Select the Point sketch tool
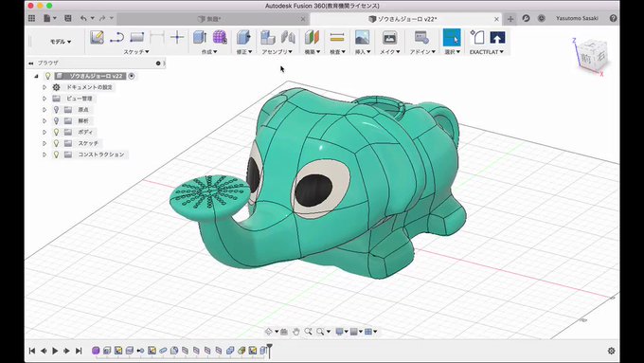644x363 pixels. click(x=177, y=37)
